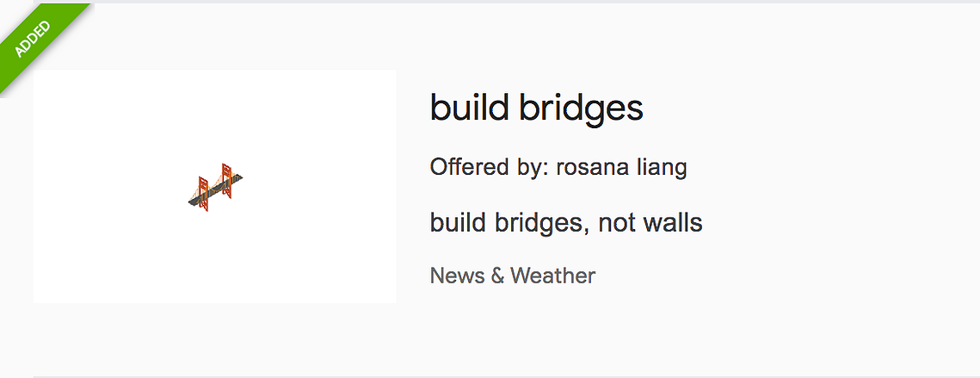Click the white extension thumbnail tile
The image size is (980, 378).
pyautogui.click(x=214, y=187)
